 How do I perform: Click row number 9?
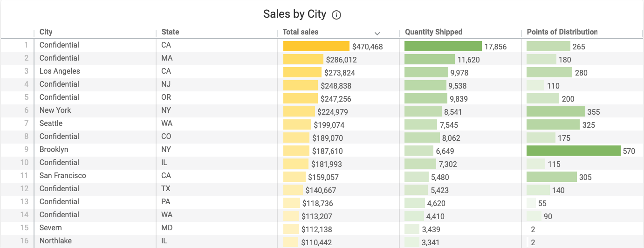(x=27, y=150)
